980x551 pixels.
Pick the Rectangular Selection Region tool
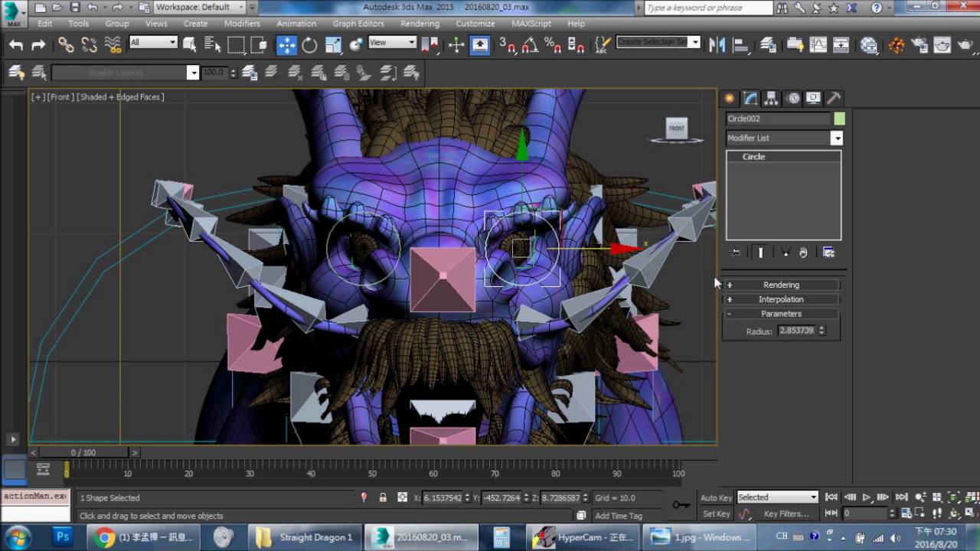pos(236,45)
